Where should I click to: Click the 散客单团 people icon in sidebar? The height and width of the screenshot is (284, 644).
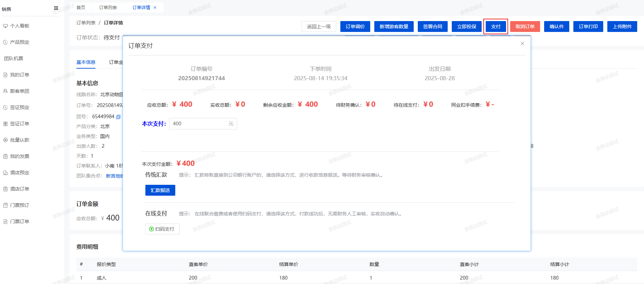[5, 91]
